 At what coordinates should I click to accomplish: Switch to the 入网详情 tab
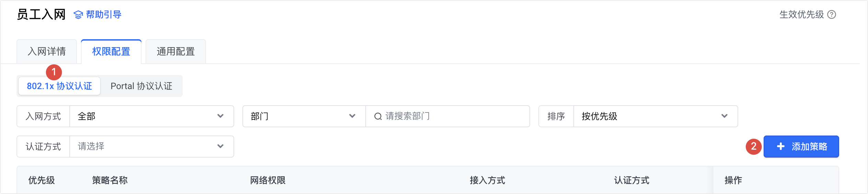pyautogui.click(x=47, y=52)
